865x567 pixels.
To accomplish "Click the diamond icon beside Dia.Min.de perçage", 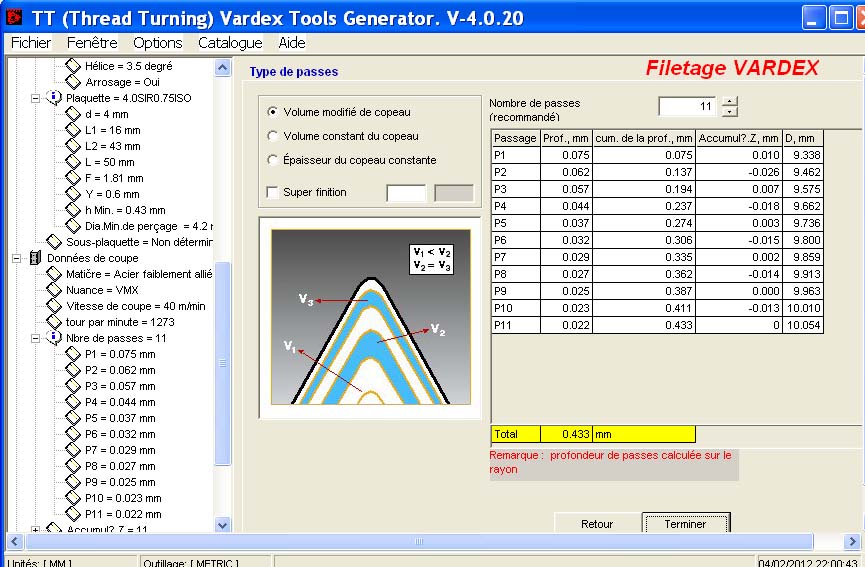I will 73,226.
